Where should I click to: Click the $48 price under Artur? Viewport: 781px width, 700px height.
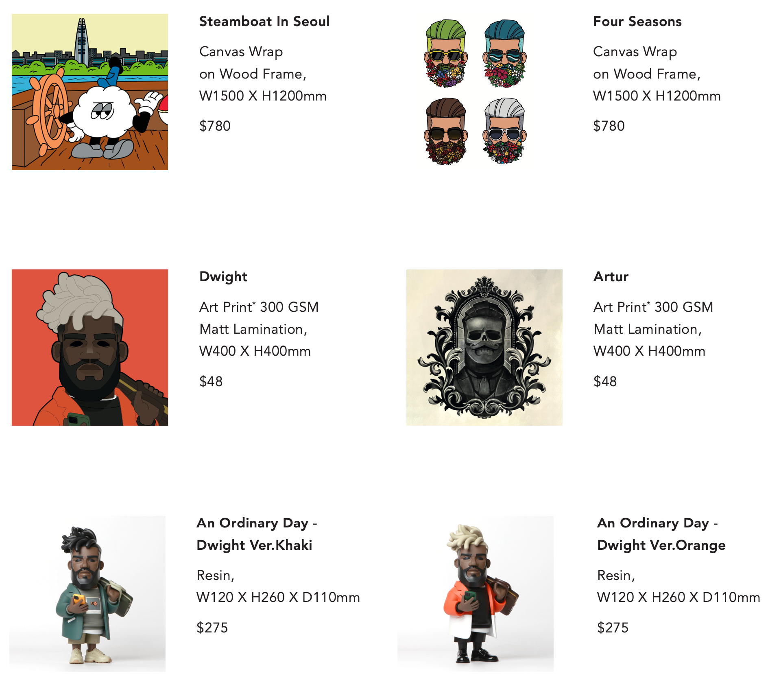(605, 382)
